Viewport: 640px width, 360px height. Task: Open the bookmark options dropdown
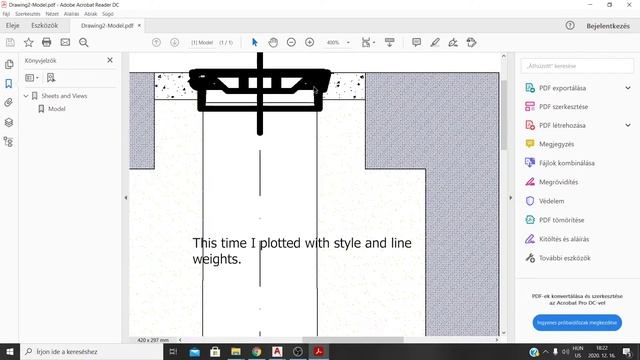tap(31, 78)
